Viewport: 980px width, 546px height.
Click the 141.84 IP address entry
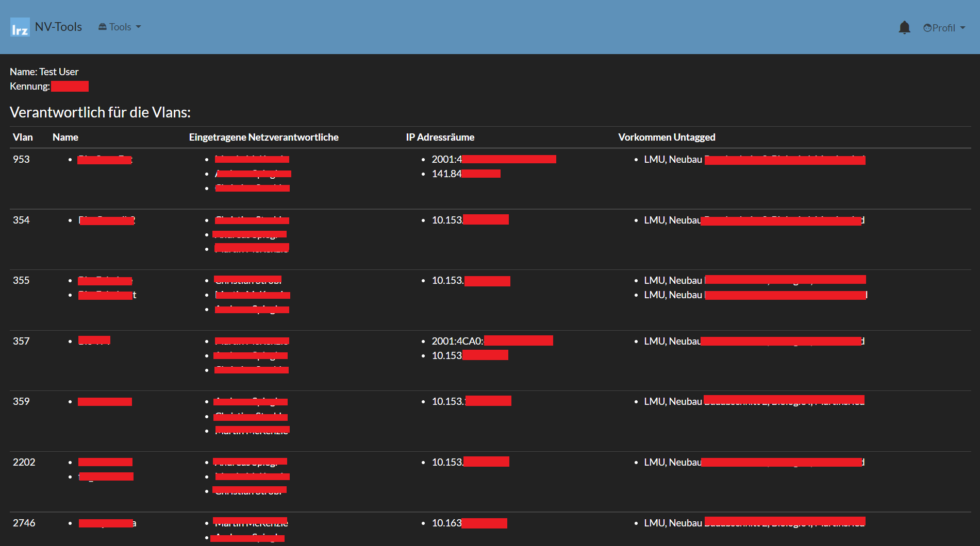446,174
